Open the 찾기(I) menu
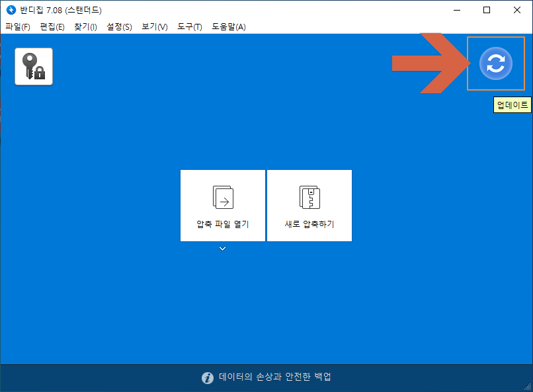The width and height of the screenshot is (533, 392). click(x=85, y=26)
